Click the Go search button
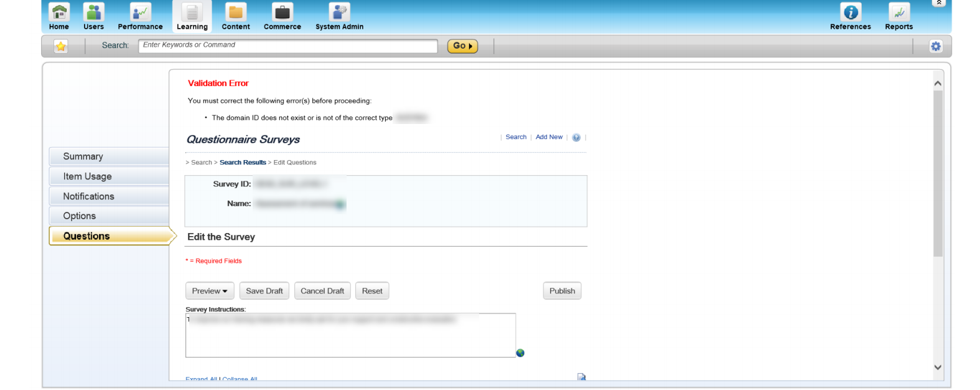 tap(462, 46)
